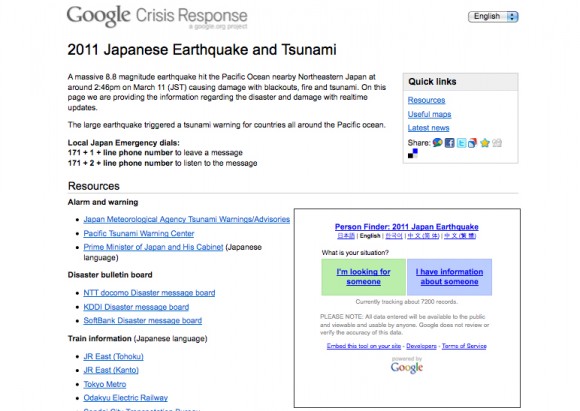The width and height of the screenshot is (580, 411).
Task: Share via the Google Buzz icon
Action: tap(437, 143)
